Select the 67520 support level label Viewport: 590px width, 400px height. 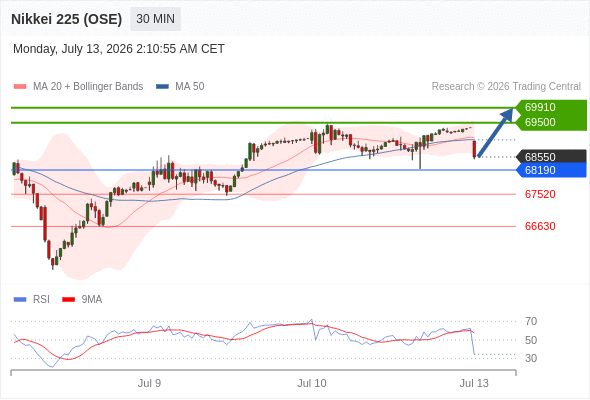pyautogui.click(x=540, y=194)
